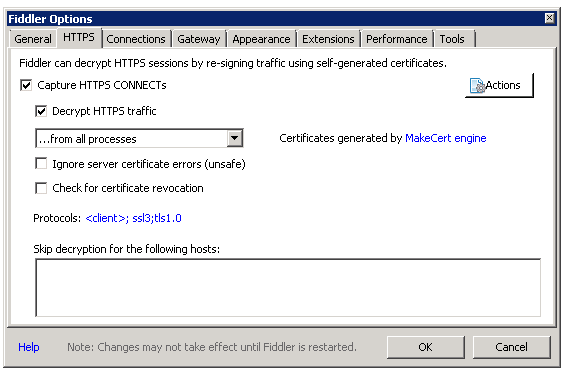Image resolution: width=574 pixels, height=383 pixels.
Task: Click the Actions button with certificate icon
Action: point(499,85)
